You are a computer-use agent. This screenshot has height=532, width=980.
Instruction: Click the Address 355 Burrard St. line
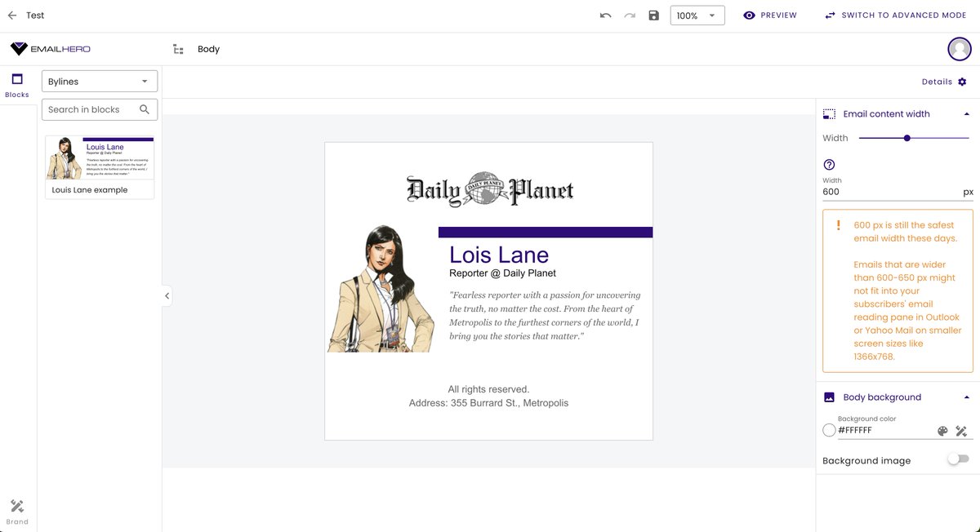(x=488, y=403)
